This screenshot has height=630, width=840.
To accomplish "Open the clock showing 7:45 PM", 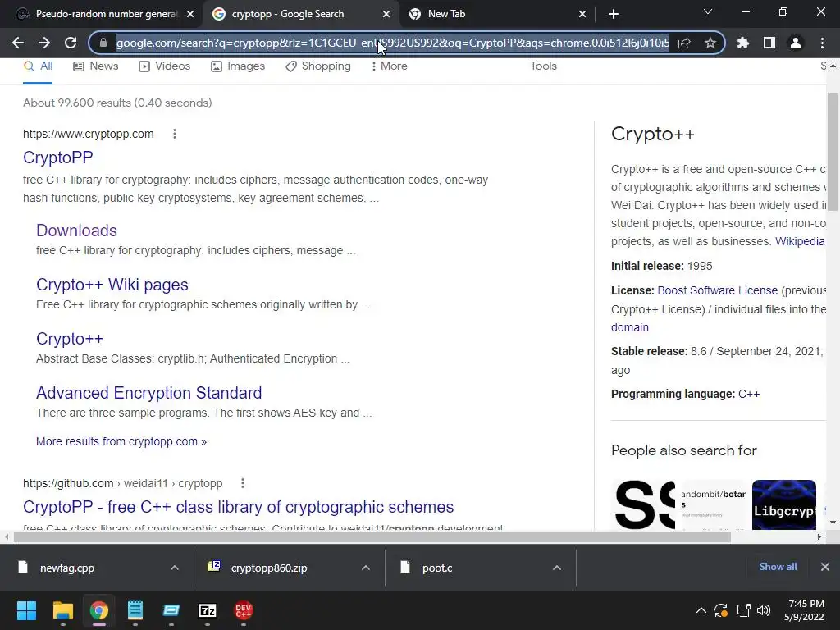I will [804, 610].
